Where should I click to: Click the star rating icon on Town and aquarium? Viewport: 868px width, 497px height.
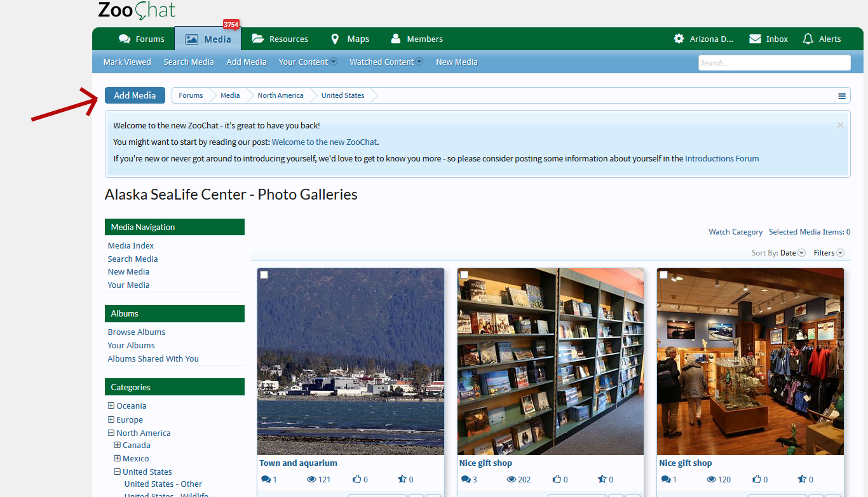coord(402,479)
